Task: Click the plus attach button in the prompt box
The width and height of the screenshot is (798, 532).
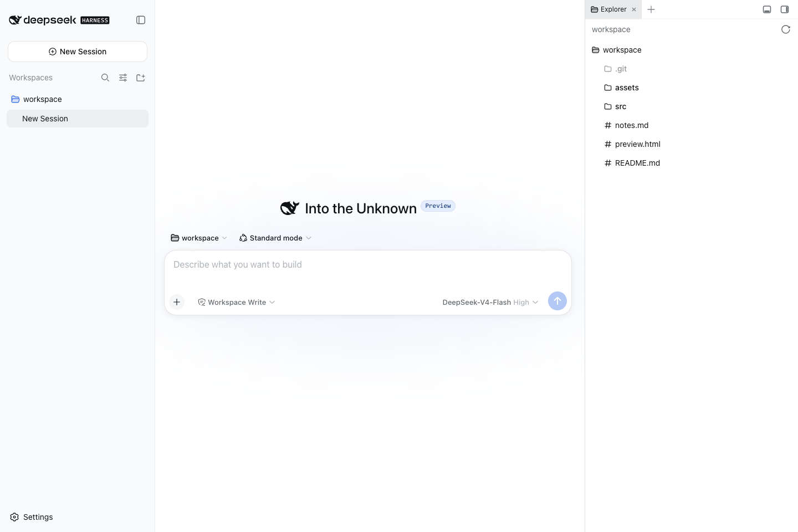Action: [177, 302]
